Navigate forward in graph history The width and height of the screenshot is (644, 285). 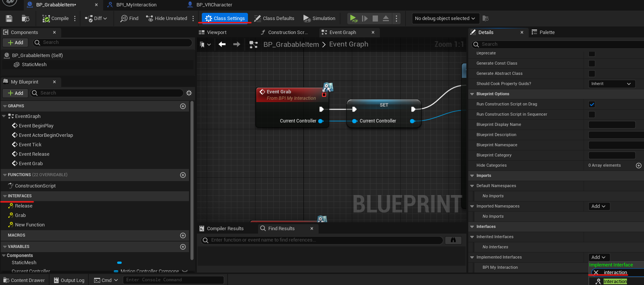coord(237,45)
